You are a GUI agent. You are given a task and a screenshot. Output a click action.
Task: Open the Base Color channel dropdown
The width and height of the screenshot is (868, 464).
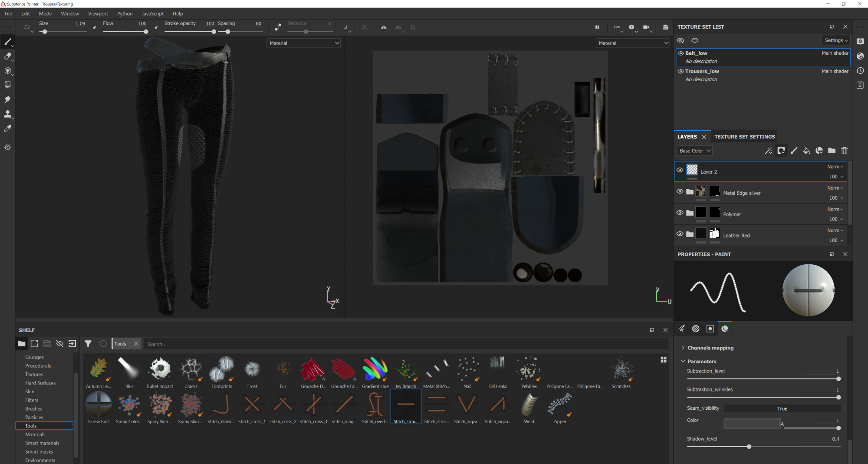(x=694, y=151)
